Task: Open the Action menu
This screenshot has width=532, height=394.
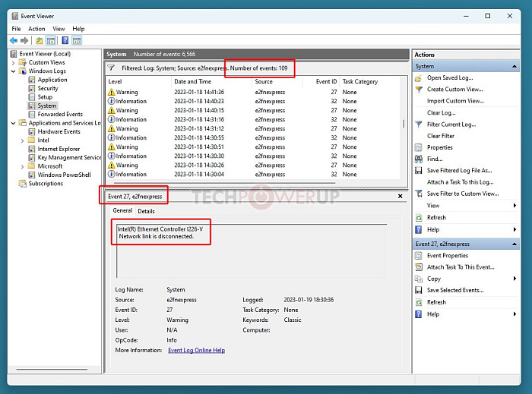Action: click(36, 29)
